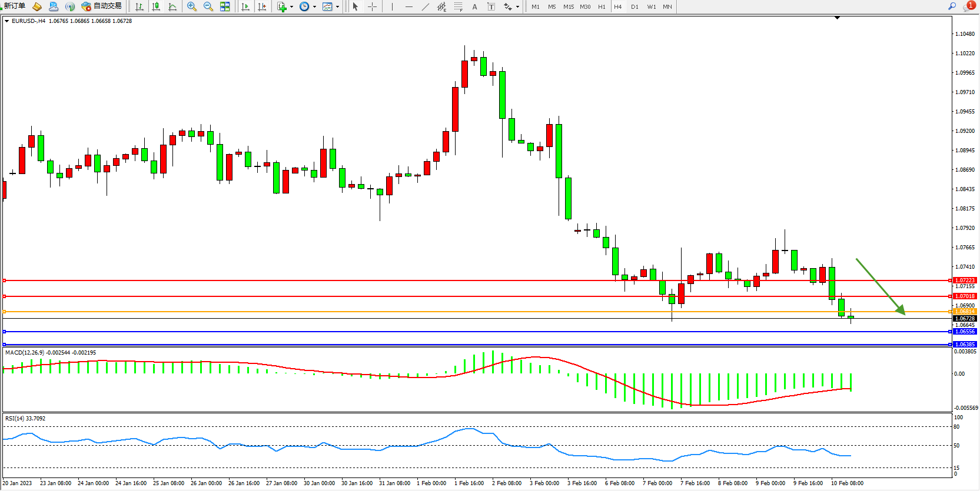
Task: Switch to the M15 timeframe
Action: (568, 6)
